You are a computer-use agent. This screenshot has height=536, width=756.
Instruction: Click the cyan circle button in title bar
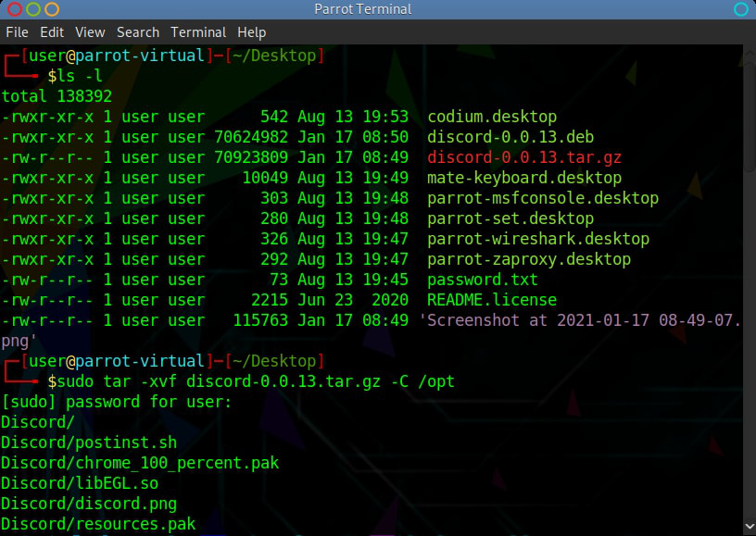point(740,10)
